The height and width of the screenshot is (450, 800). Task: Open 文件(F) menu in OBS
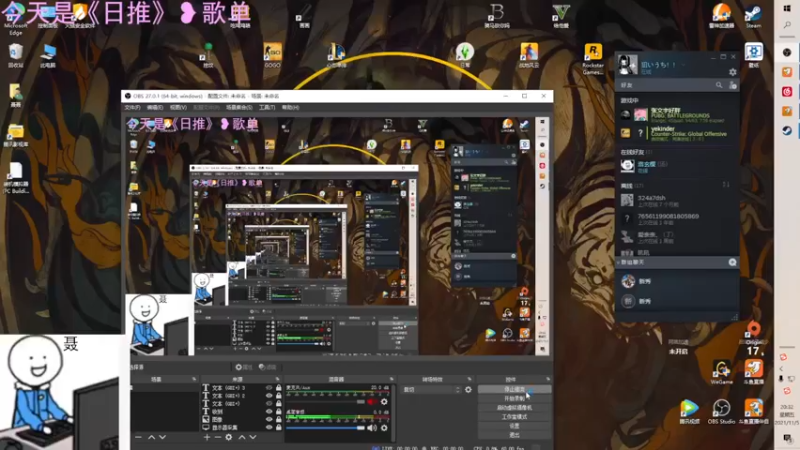[132, 108]
